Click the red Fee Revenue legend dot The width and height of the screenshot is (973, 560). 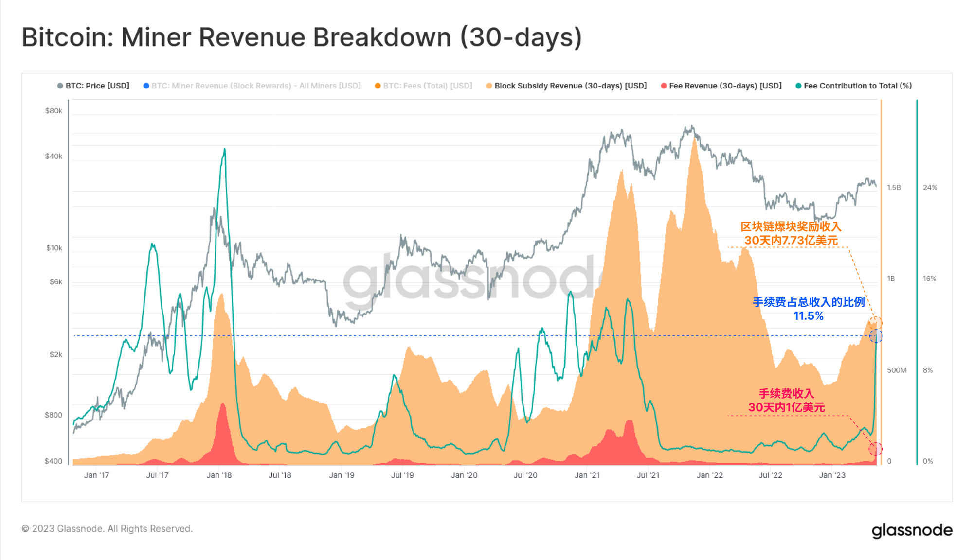(664, 86)
